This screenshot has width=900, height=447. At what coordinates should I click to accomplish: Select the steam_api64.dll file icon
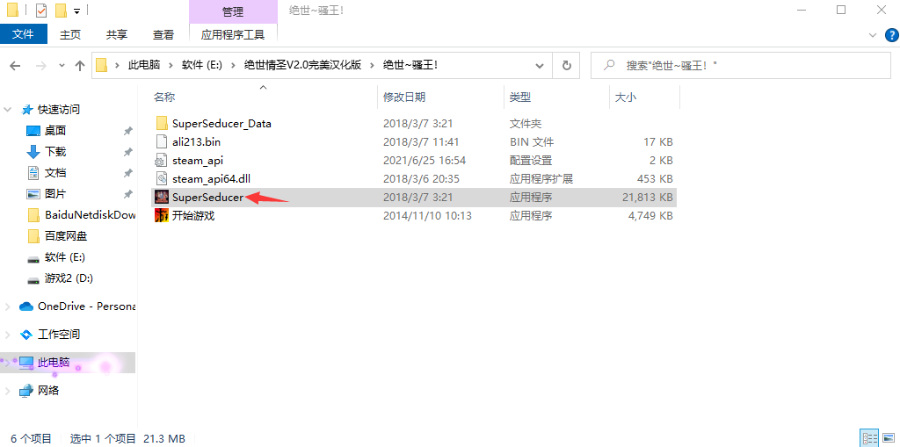click(x=161, y=179)
